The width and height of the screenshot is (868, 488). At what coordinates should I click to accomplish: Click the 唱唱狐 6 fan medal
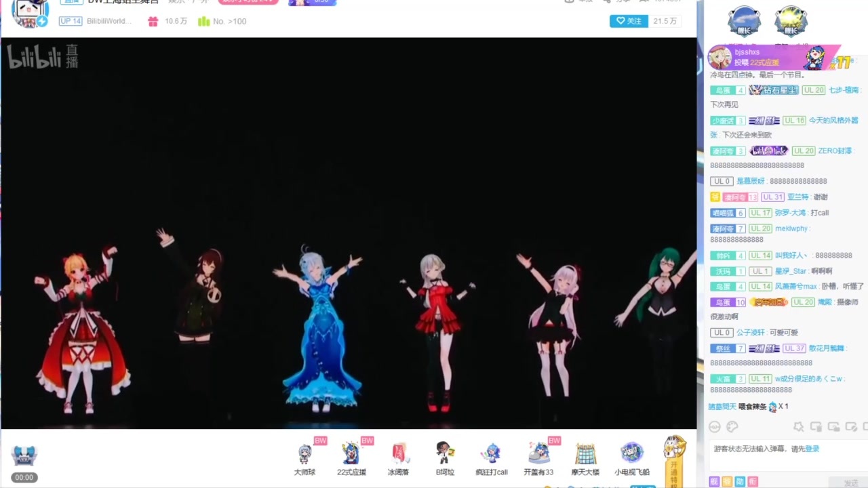[728, 213]
